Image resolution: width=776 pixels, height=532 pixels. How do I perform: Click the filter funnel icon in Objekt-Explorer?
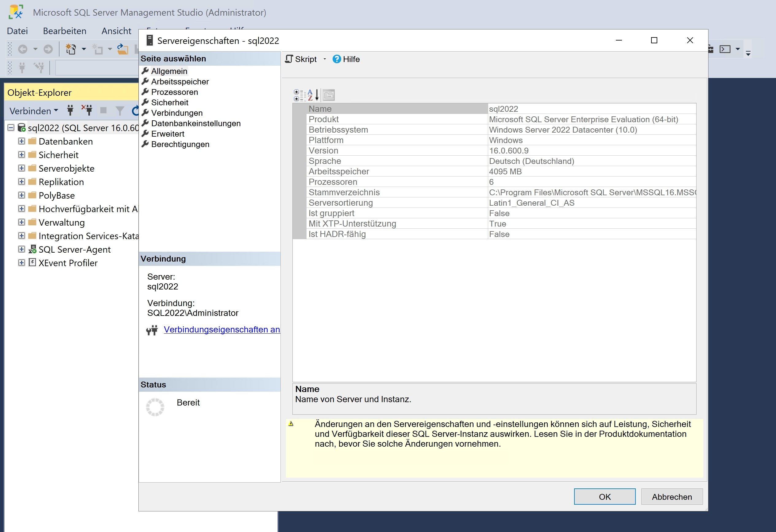click(x=120, y=111)
